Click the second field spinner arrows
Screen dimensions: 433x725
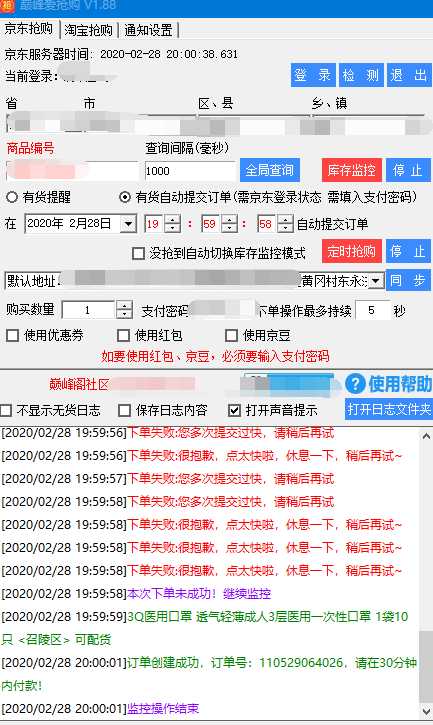[x=285, y=224]
